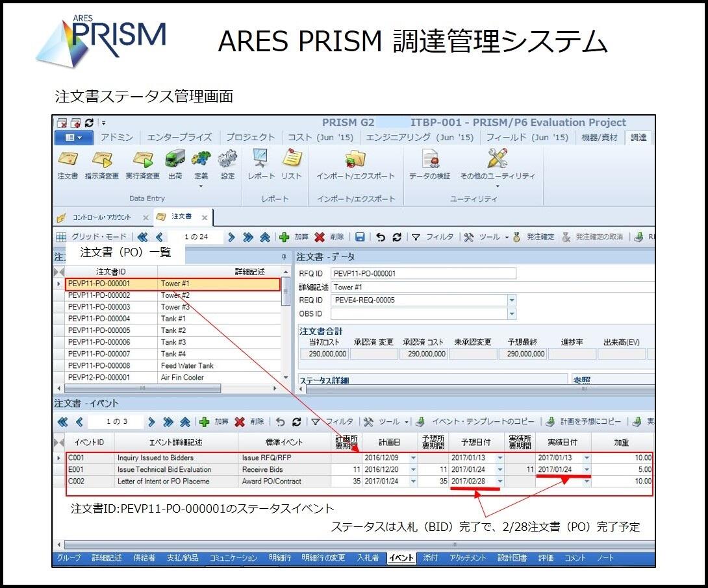Open the 注文書 ribbon icon
Viewport: 708px width, 588px height.
pyautogui.click(x=68, y=165)
